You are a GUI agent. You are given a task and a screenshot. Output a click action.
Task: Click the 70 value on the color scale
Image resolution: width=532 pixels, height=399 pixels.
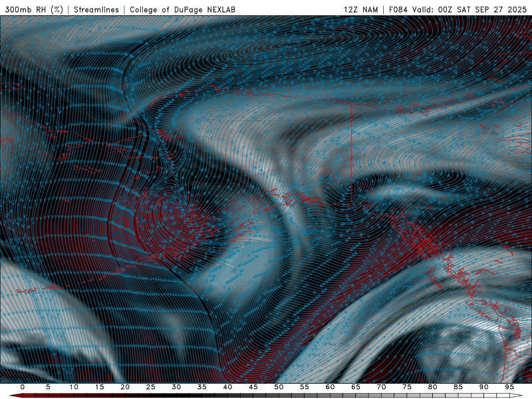tap(381, 387)
